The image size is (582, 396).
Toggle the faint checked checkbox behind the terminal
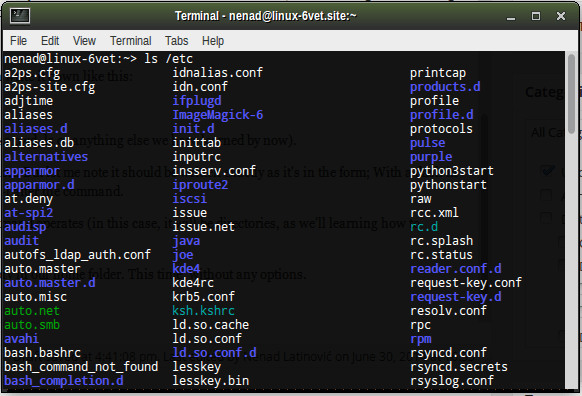(546, 171)
